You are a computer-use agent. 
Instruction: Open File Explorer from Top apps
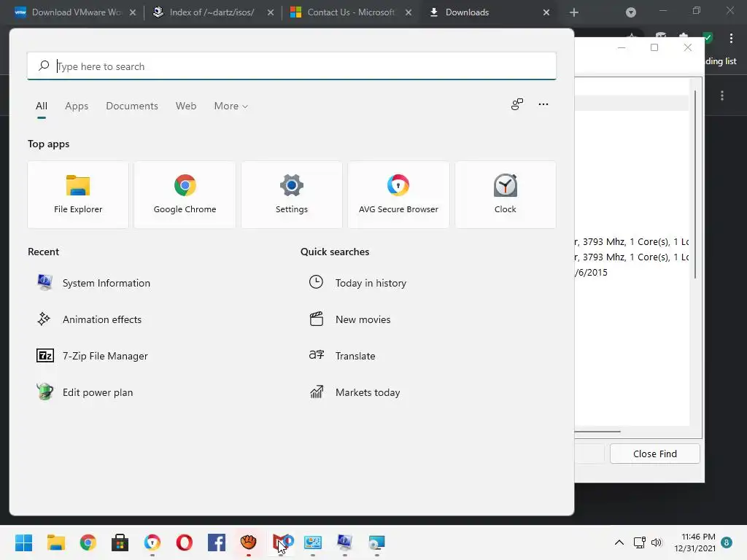click(78, 195)
